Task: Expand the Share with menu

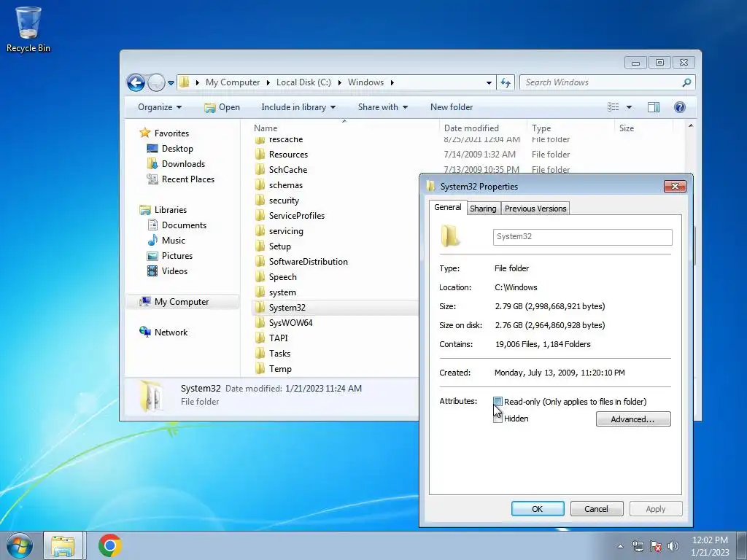Action: pyautogui.click(x=382, y=107)
